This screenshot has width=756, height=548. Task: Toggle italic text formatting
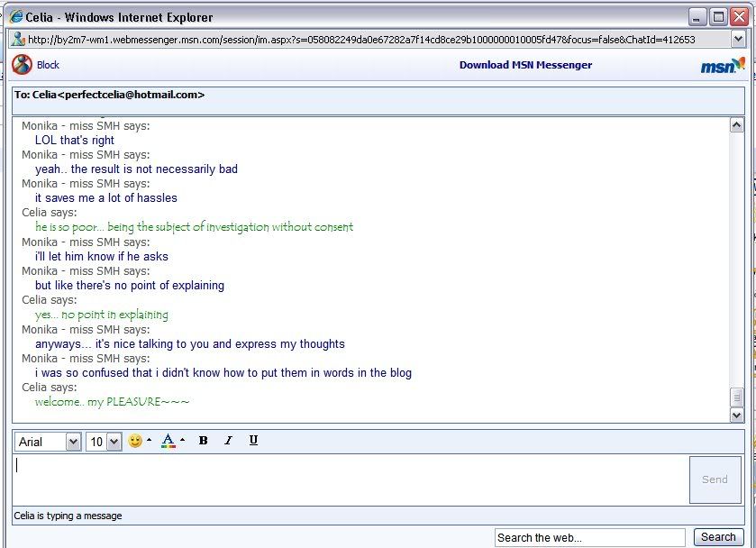tap(228, 441)
